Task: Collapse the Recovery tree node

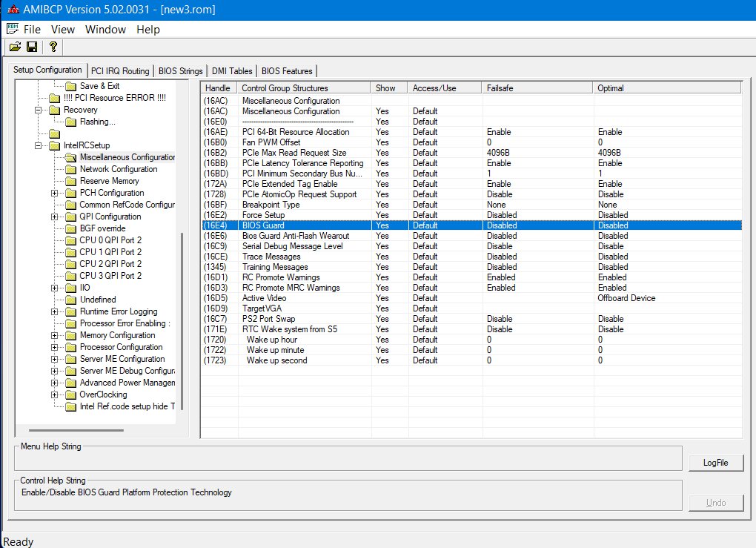Action: (38, 110)
